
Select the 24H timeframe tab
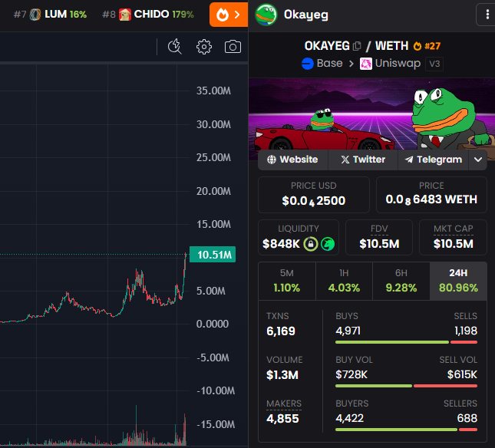pos(458,281)
